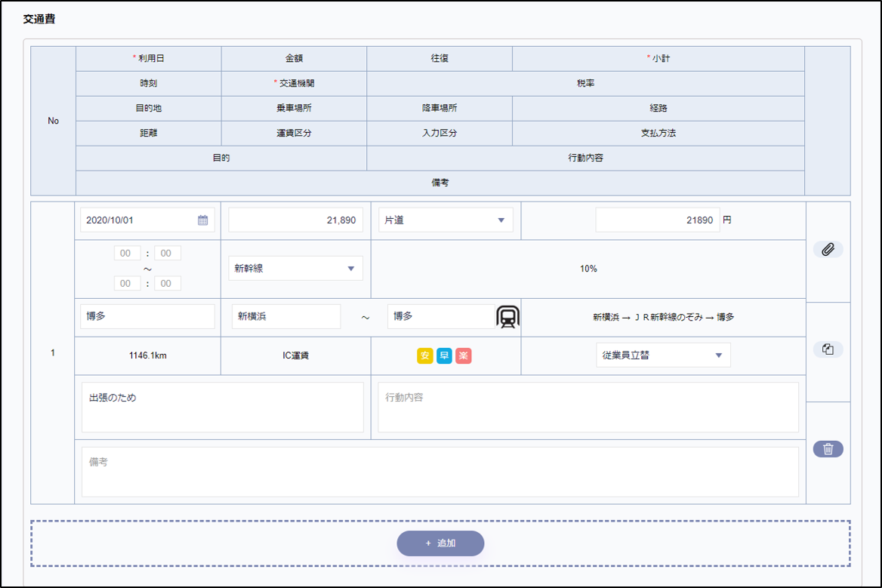The width and height of the screenshot is (882, 588).
Task: Open the calendar date picker icon
Action: (202, 220)
